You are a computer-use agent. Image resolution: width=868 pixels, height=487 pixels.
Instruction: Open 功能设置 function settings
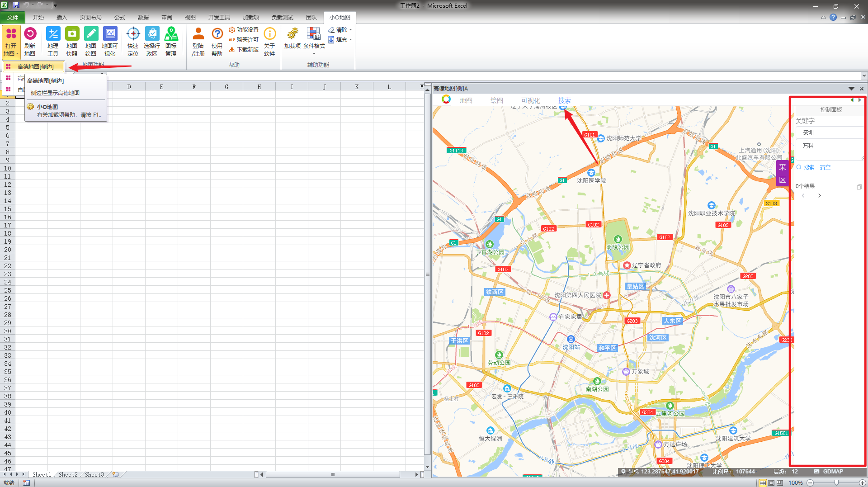pos(244,30)
